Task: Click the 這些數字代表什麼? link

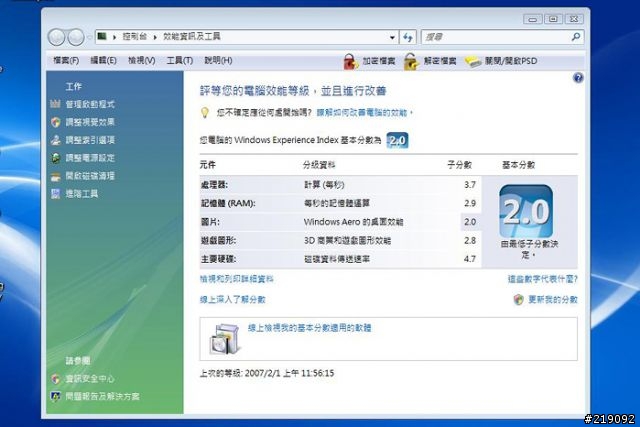Action: [x=542, y=279]
